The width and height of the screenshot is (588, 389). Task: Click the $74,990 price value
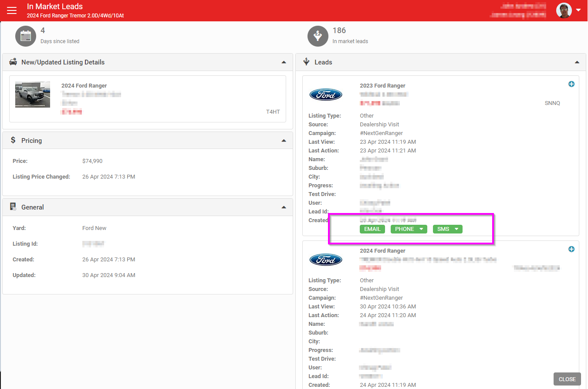92,161
